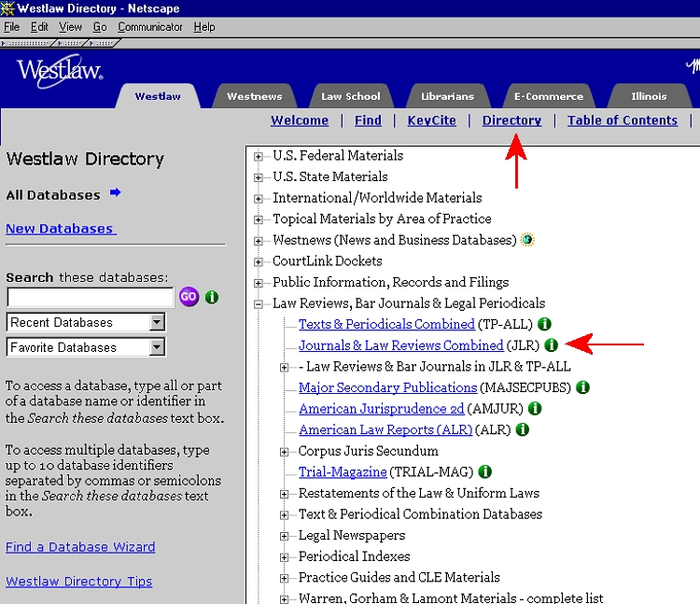700x604 pixels.
Task: Open Trial-Magazine link
Action: click(x=343, y=471)
